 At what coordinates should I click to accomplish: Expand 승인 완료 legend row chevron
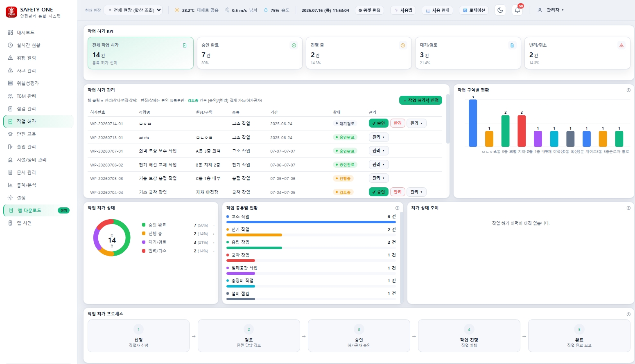tap(214, 225)
